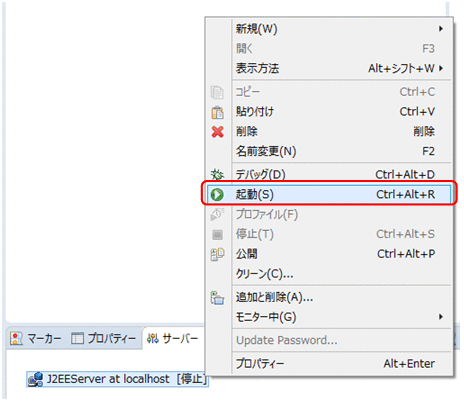This screenshot has width=464, height=403.
Task: Click the Update Password... menu entry
Action: pos(329,340)
